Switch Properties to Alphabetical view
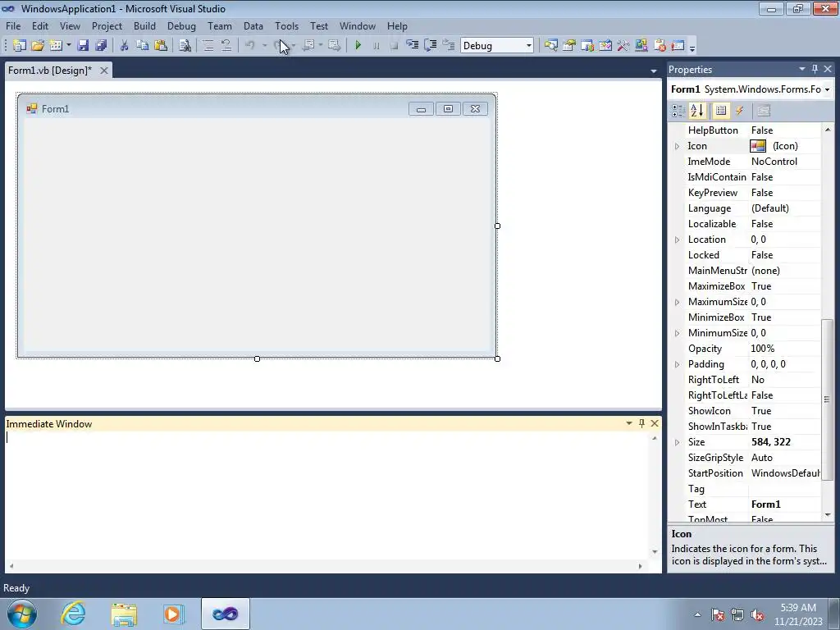This screenshot has height=630, width=840. click(x=697, y=111)
